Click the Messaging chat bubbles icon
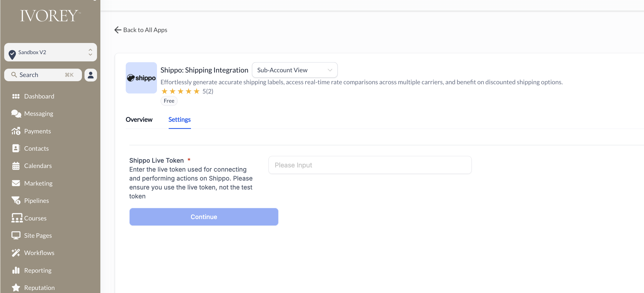This screenshot has height=293, width=644. point(16,114)
